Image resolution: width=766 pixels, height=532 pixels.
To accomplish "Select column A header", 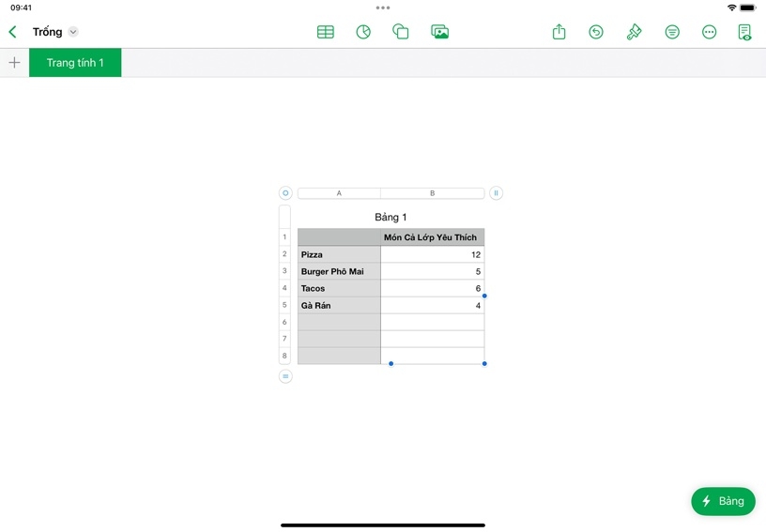I will coord(339,193).
